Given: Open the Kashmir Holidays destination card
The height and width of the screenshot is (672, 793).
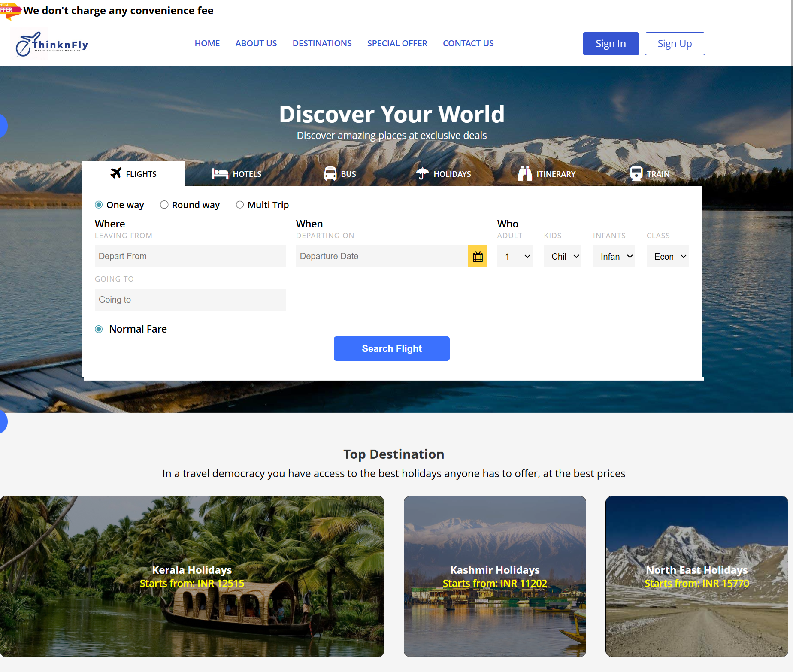Looking at the screenshot, I should [494, 576].
